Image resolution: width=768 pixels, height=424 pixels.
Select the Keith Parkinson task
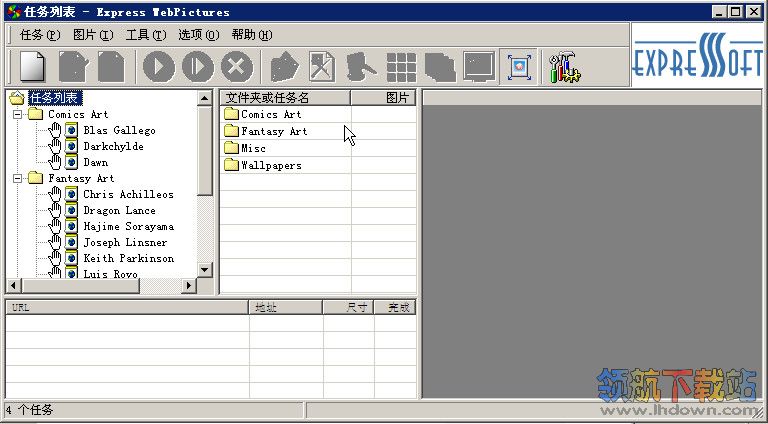(129, 258)
